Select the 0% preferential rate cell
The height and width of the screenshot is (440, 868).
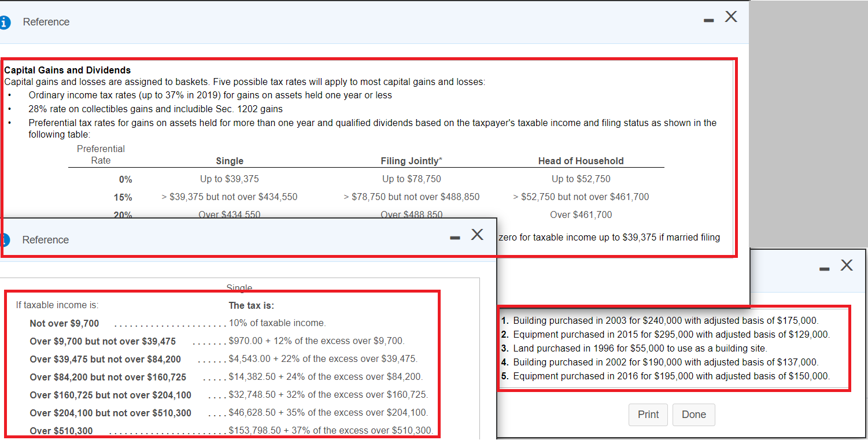[x=125, y=179]
